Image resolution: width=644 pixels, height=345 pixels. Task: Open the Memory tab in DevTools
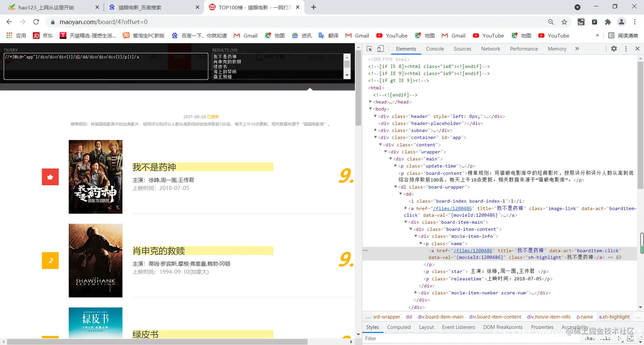[x=557, y=49]
